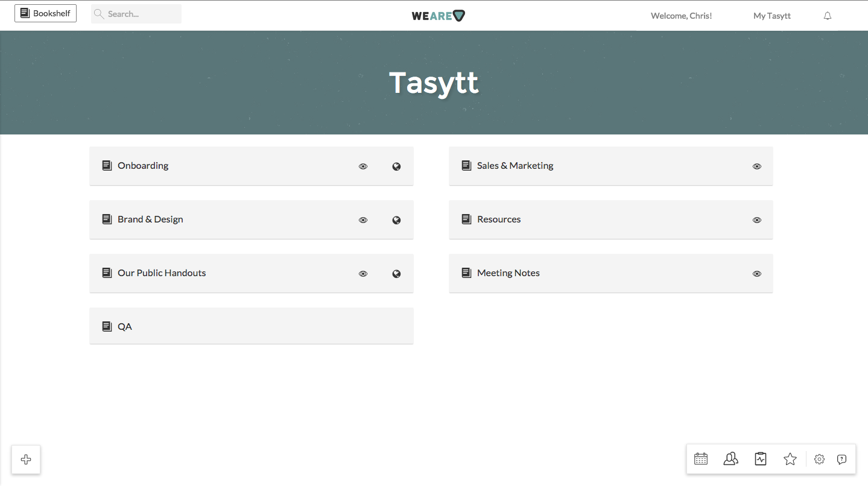Open the Bookshelf button

(x=45, y=13)
